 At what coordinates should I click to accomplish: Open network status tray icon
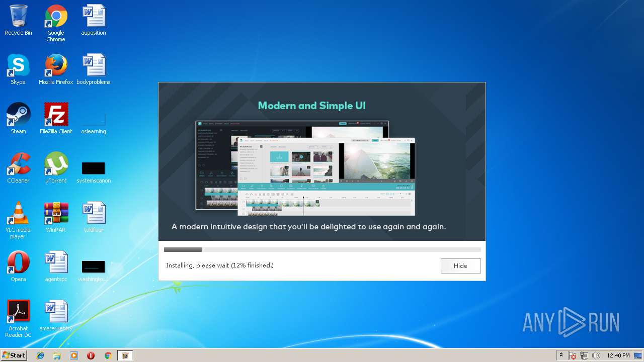click(584, 355)
